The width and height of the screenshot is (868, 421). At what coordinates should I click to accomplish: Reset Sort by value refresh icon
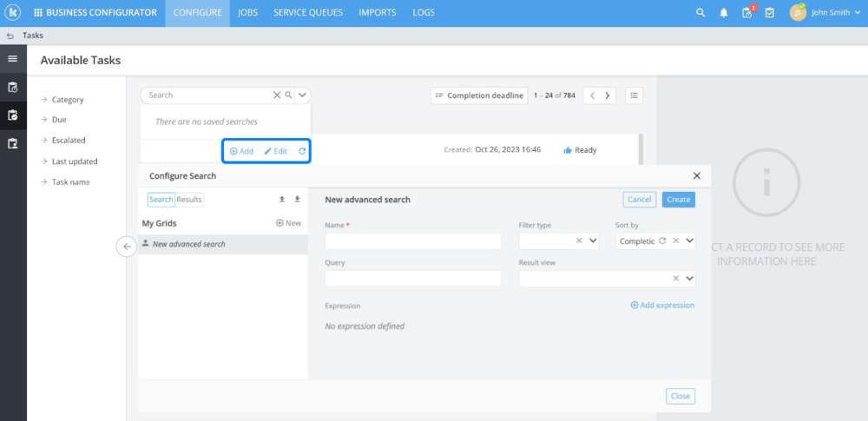pos(662,241)
